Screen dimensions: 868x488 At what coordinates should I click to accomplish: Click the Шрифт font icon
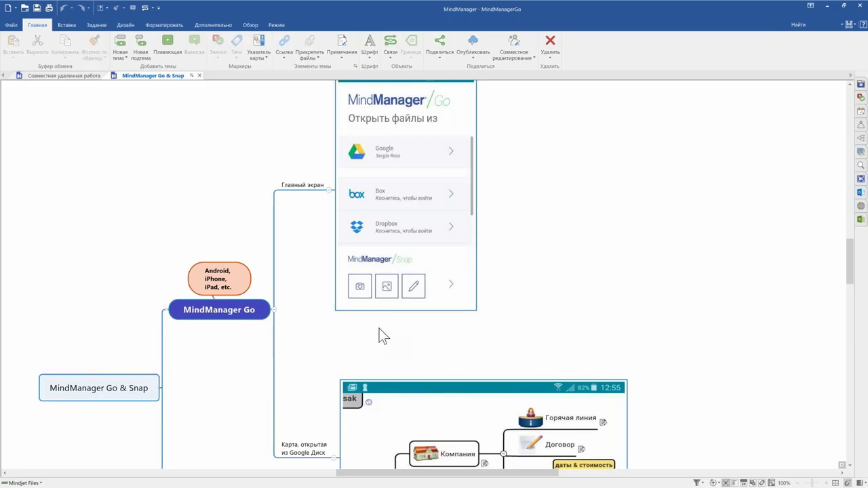coord(370,41)
